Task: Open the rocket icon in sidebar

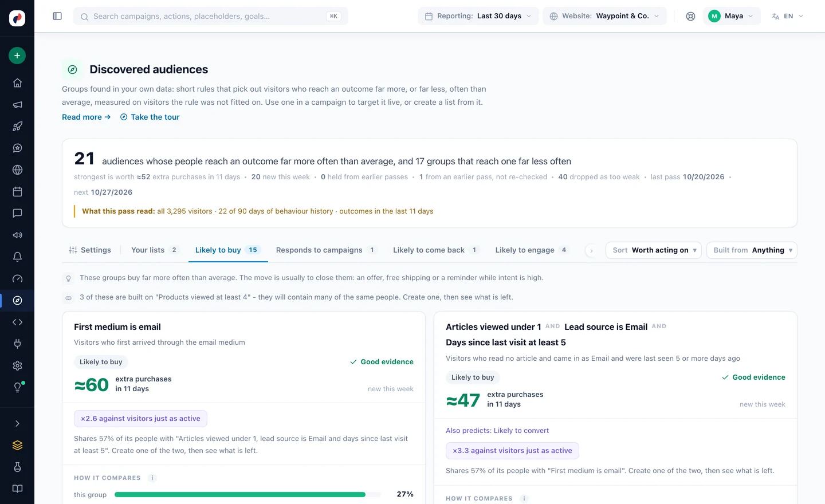Action: point(17,127)
